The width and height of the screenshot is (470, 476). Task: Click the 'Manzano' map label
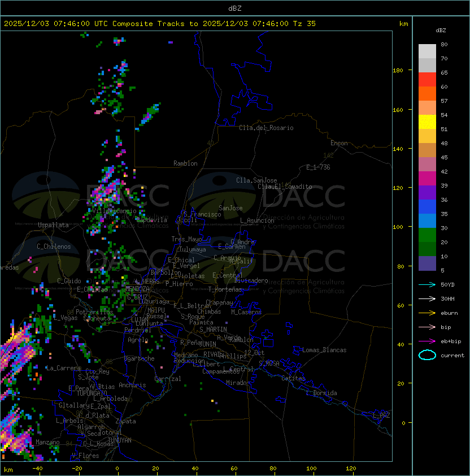coord(47,442)
